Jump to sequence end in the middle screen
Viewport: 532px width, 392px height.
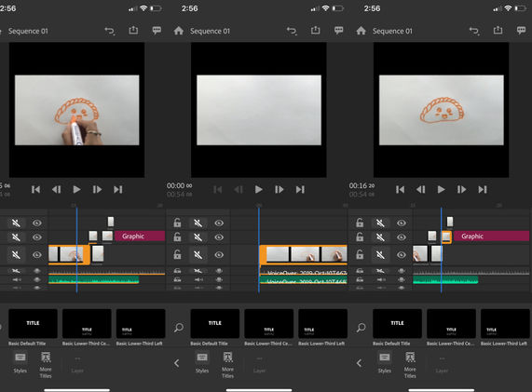coord(300,189)
